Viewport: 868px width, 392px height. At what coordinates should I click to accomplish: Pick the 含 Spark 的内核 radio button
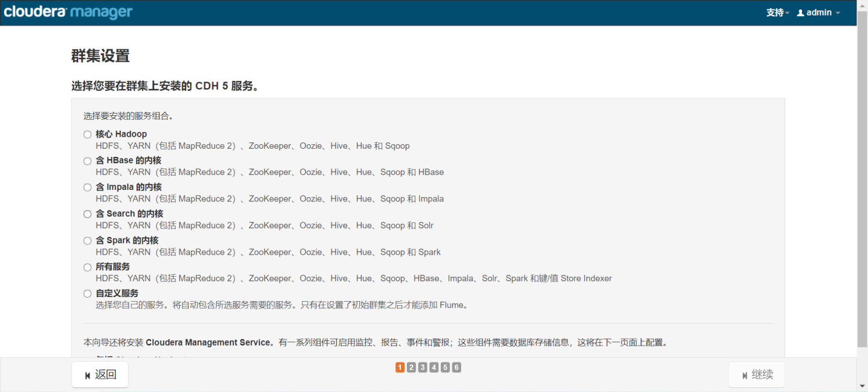[87, 241]
